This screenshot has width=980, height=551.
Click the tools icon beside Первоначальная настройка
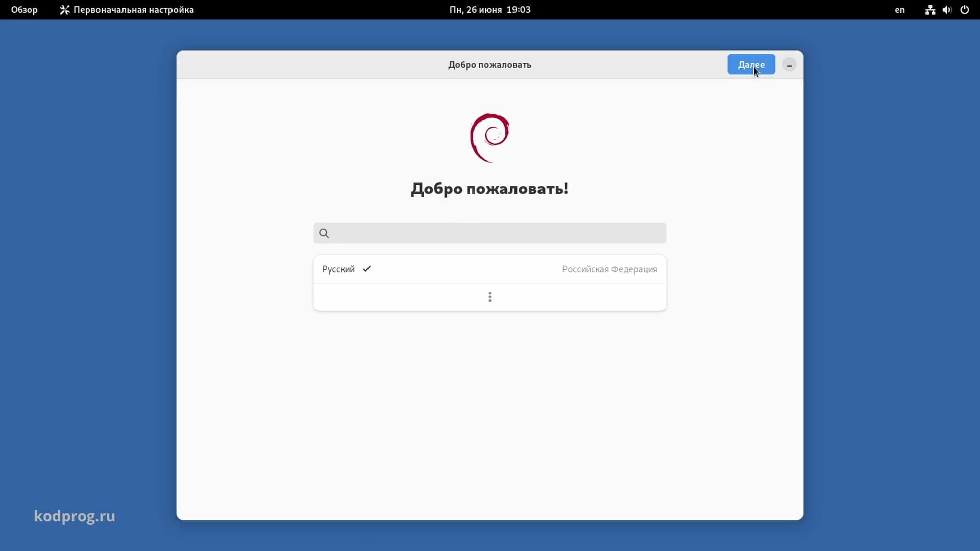64,10
